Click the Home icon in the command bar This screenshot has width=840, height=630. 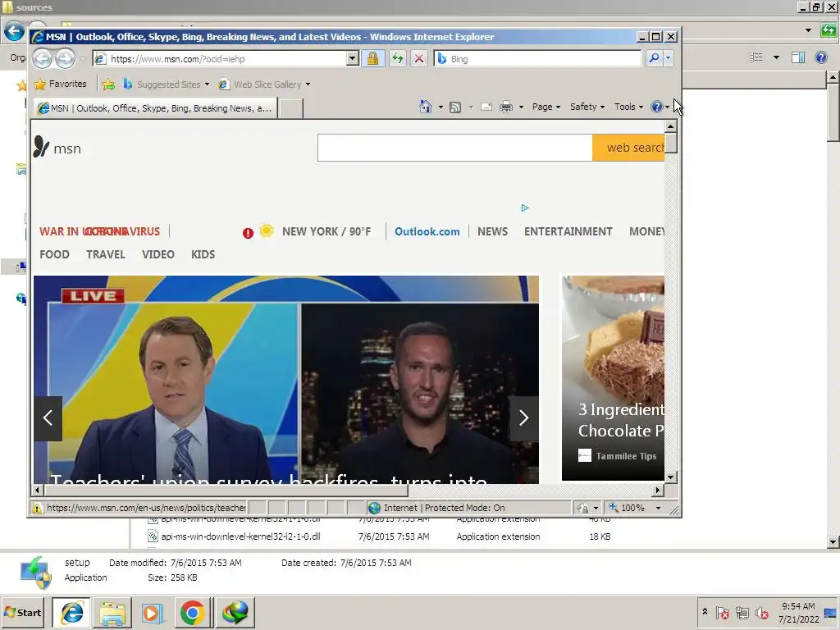pyautogui.click(x=426, y=107)
